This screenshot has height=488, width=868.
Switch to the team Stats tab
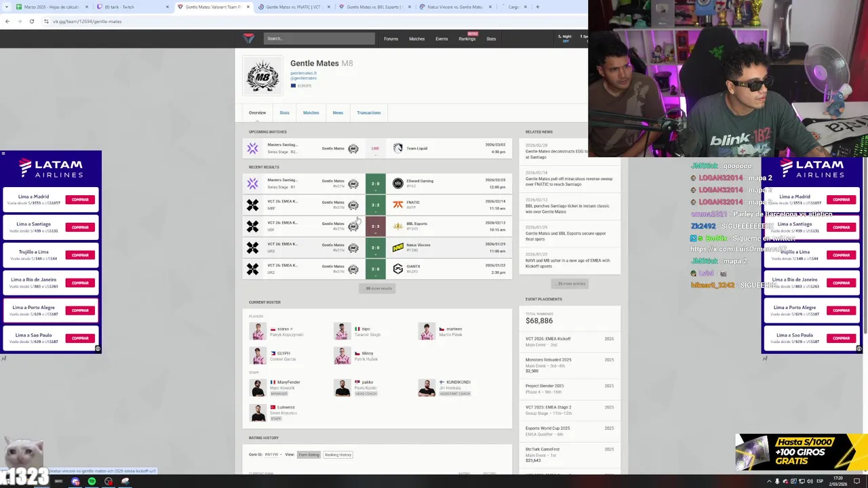284,113
